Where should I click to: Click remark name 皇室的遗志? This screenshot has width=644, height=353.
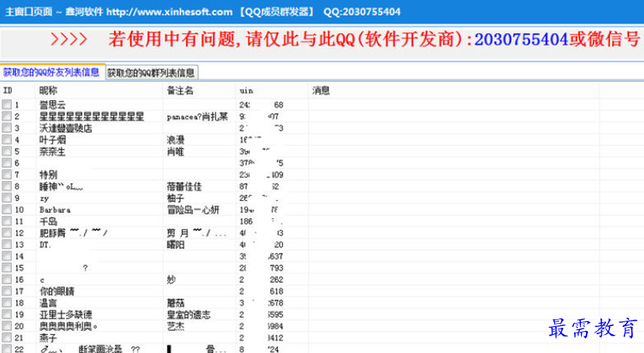pyautogui.click(x=188, y=314)
